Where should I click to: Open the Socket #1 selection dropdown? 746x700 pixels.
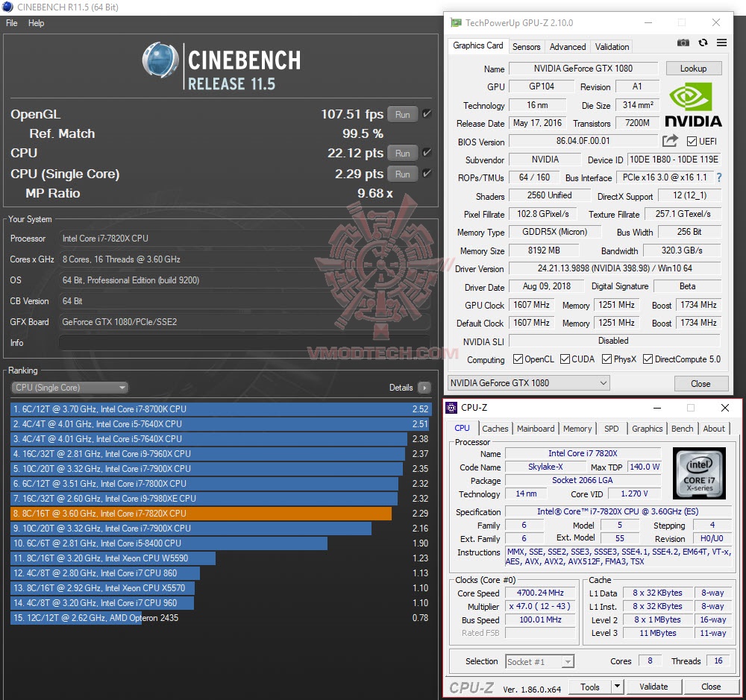tap(539, 661)
